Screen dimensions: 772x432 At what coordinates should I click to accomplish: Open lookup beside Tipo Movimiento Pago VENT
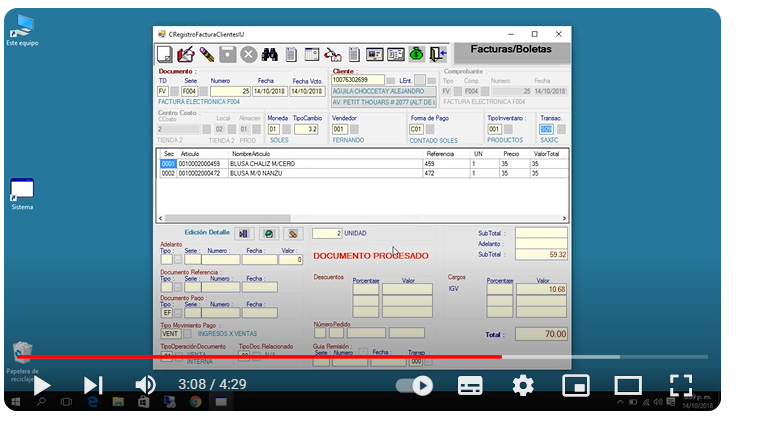[188, 334]
